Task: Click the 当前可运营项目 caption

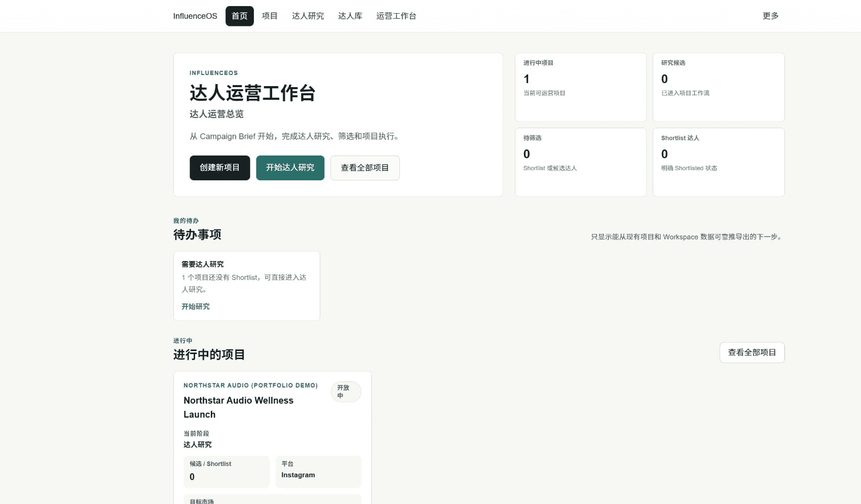Action: (544, 93)
